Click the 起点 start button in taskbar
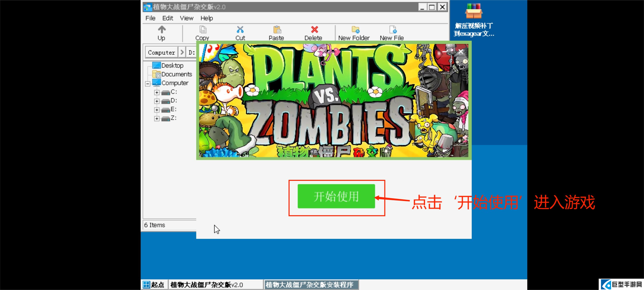 tap(154, 285)
